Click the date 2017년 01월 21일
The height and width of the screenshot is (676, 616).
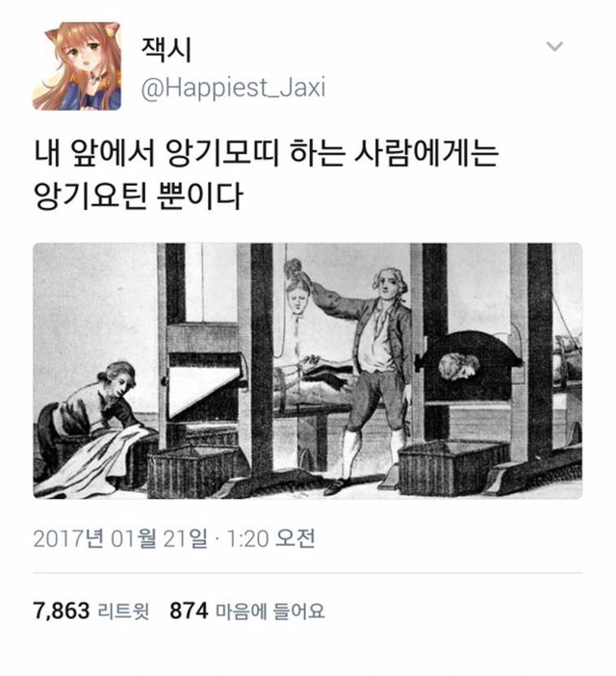click(x=120, y=538)
